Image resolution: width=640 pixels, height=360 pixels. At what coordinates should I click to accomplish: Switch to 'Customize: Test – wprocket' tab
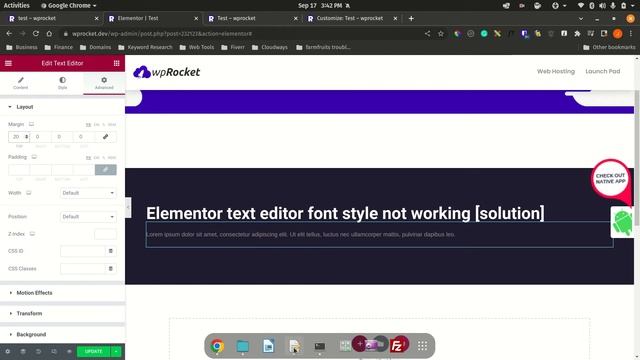coord(352,18)
